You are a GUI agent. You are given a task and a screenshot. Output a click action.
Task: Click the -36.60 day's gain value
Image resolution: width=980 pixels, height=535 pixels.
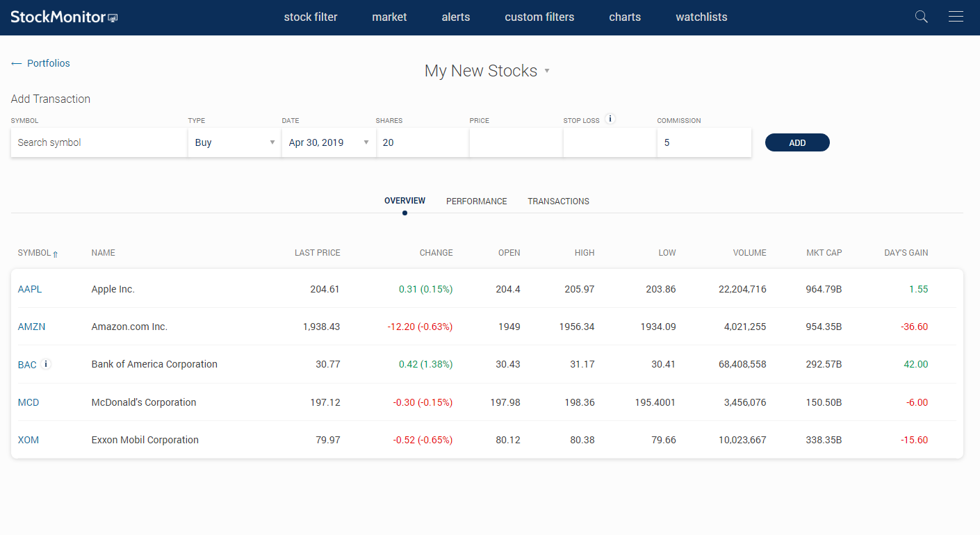point(914,327)
